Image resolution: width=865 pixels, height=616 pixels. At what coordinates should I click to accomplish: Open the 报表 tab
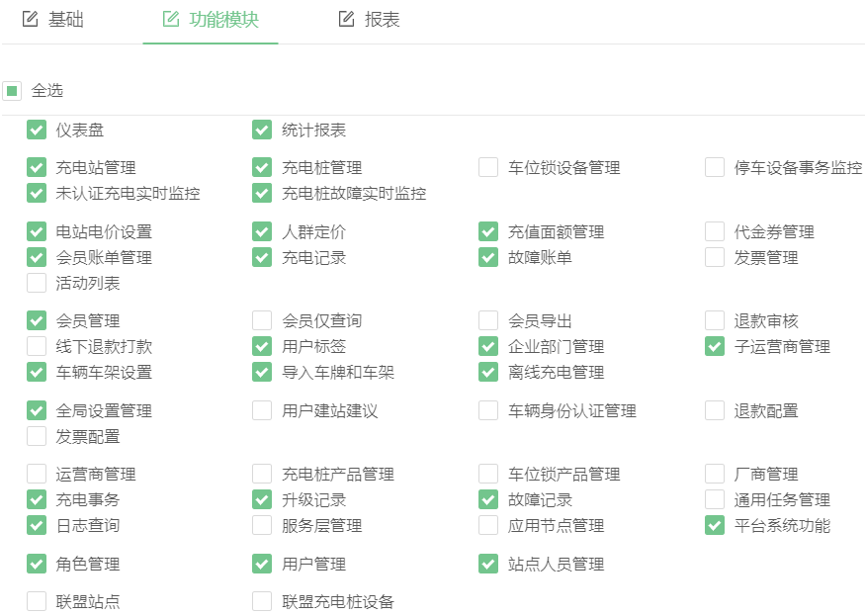tap(370, 20)
